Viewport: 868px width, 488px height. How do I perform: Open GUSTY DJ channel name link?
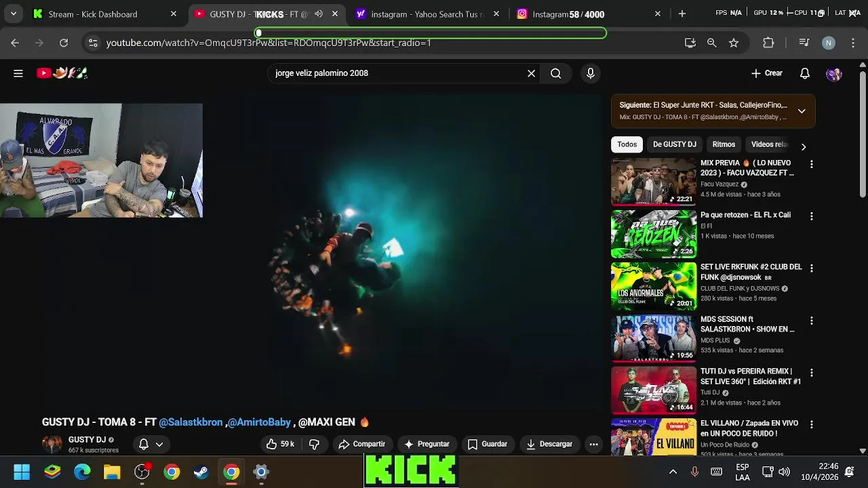(x=87, y=440)
